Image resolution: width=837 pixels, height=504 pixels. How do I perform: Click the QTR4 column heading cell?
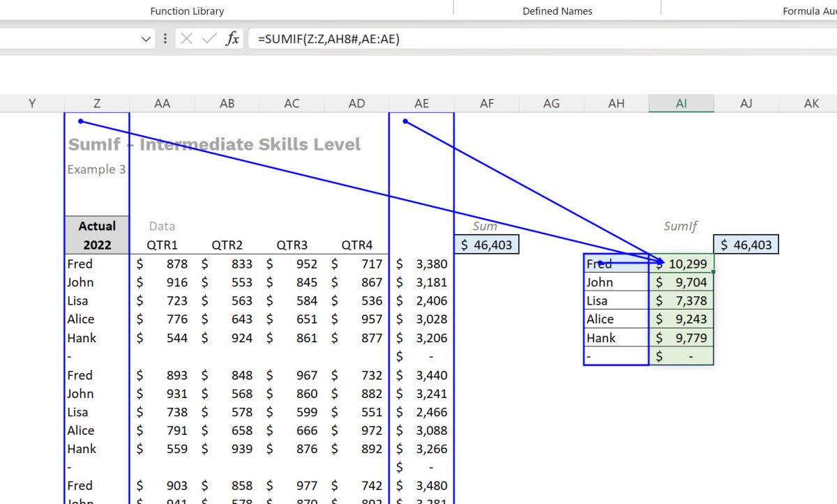pyautogui.click(x=356, y=245)
